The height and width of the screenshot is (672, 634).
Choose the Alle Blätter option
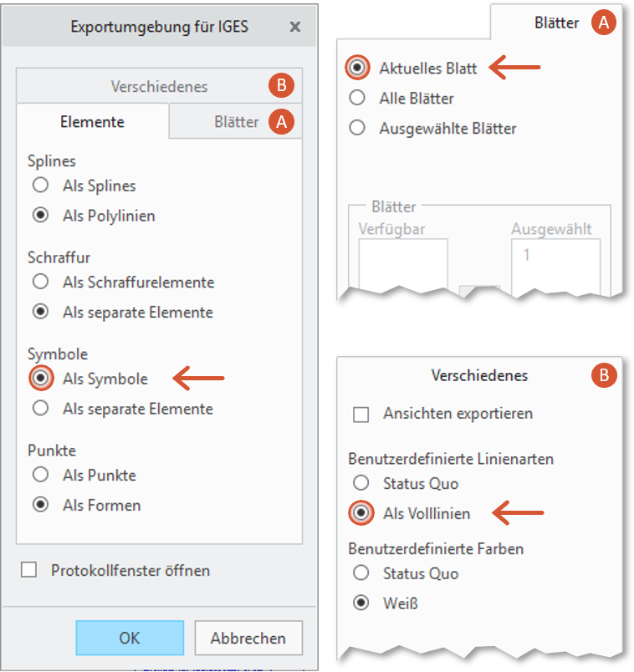(x=357, y=98)
